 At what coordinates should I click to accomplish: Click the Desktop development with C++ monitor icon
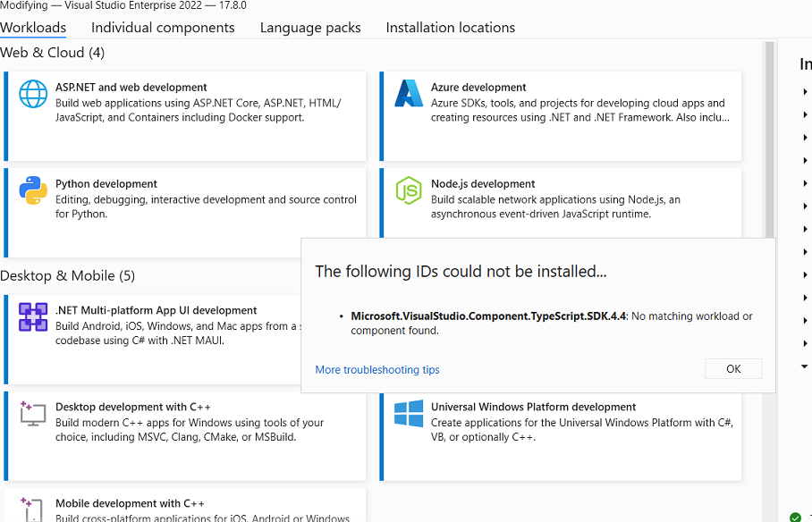tap(33, 413)
